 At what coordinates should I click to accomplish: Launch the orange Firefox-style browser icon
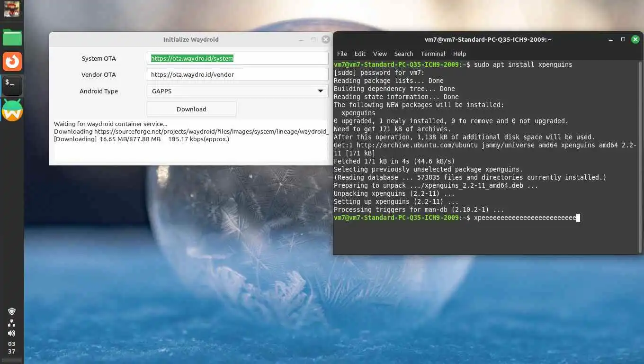[x=12, y=62]
